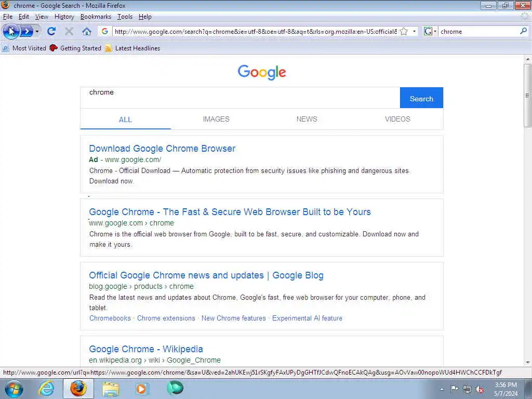
Task: Open the search engine selector dropdown
Action: click(430, 32)
